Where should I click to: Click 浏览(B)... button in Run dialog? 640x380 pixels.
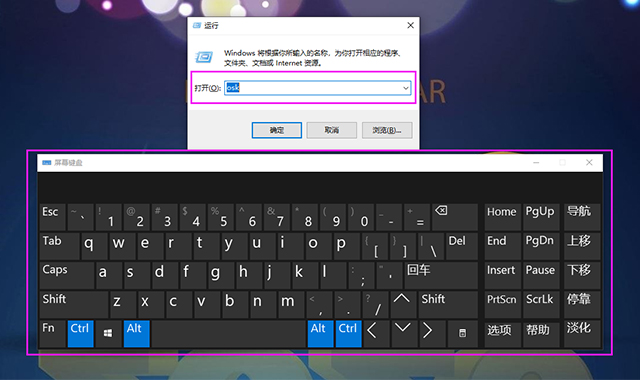387,130
